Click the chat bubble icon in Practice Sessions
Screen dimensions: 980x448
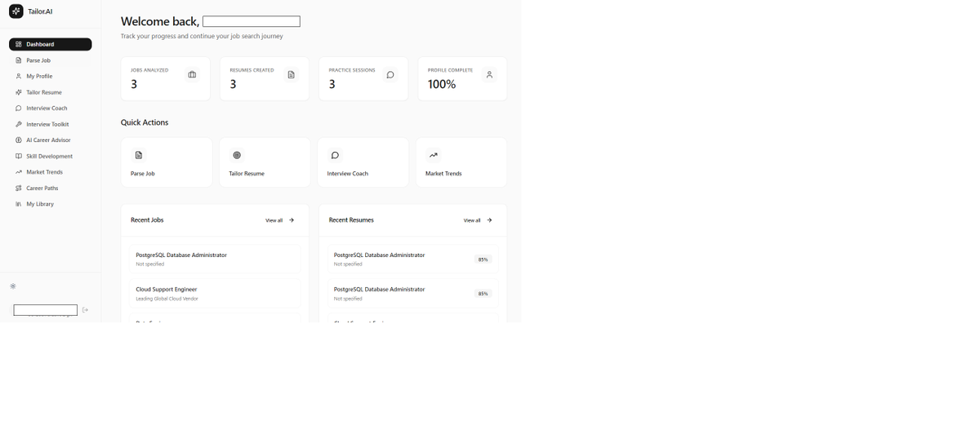click(390, 75)
